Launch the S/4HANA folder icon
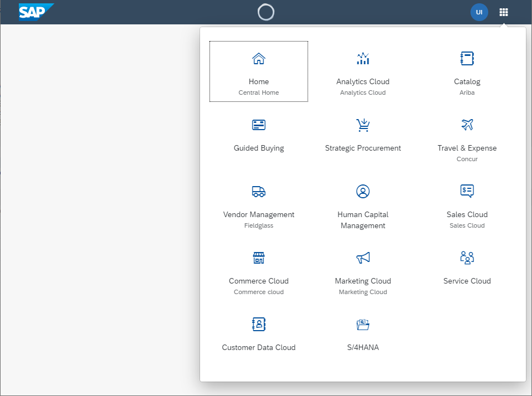The height and width of the screenshot is (396, 532). pos(363,325)
